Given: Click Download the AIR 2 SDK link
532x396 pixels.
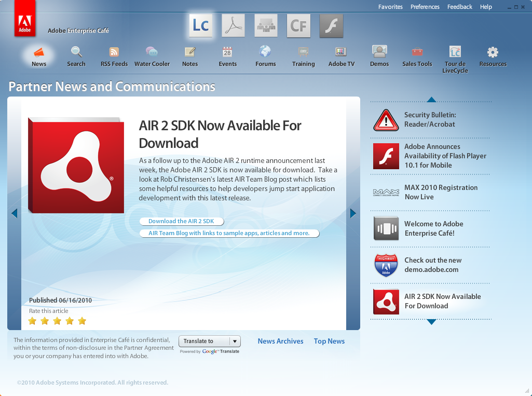Looking at the screenshot, I should (x=182, y=221).
